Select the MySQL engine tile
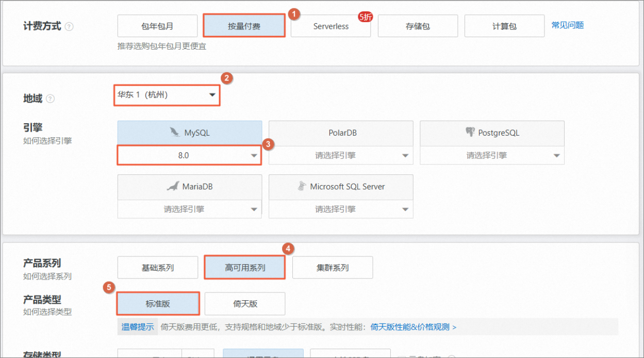Viewport: 644px width, 358px height. 189,133
